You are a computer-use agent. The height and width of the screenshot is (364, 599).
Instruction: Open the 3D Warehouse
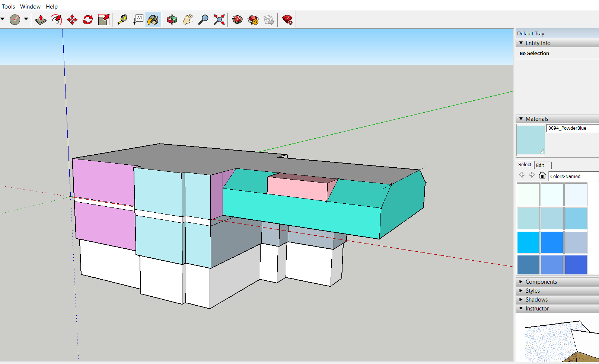coord(237,20)
